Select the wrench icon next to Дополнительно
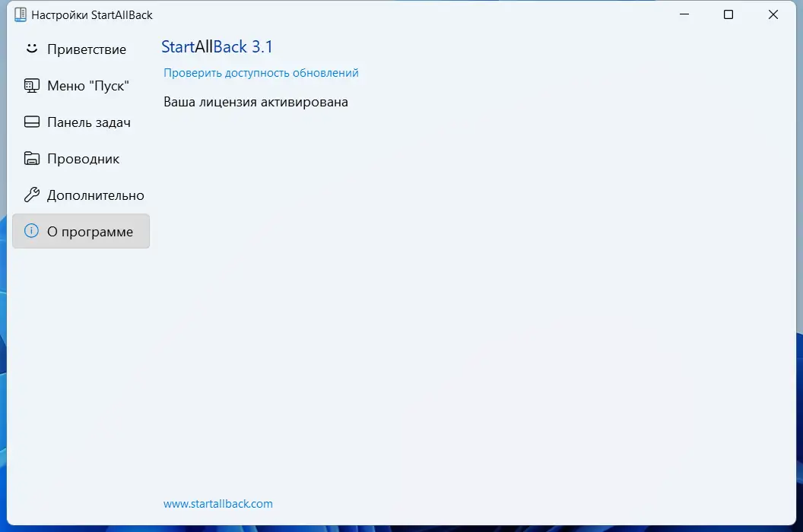Viewport: 803px width, 532px height. coord(30,195)
